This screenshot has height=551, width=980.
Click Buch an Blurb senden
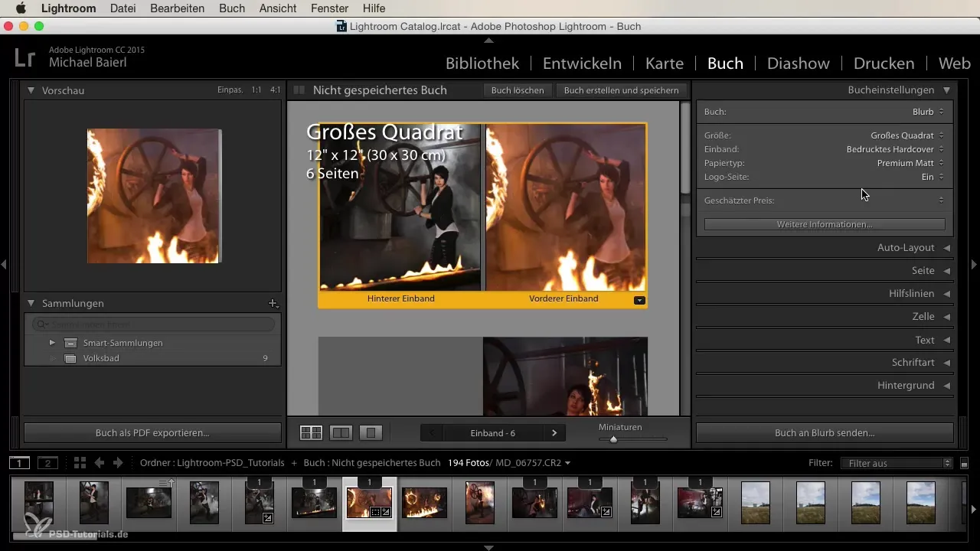point(825,432)
